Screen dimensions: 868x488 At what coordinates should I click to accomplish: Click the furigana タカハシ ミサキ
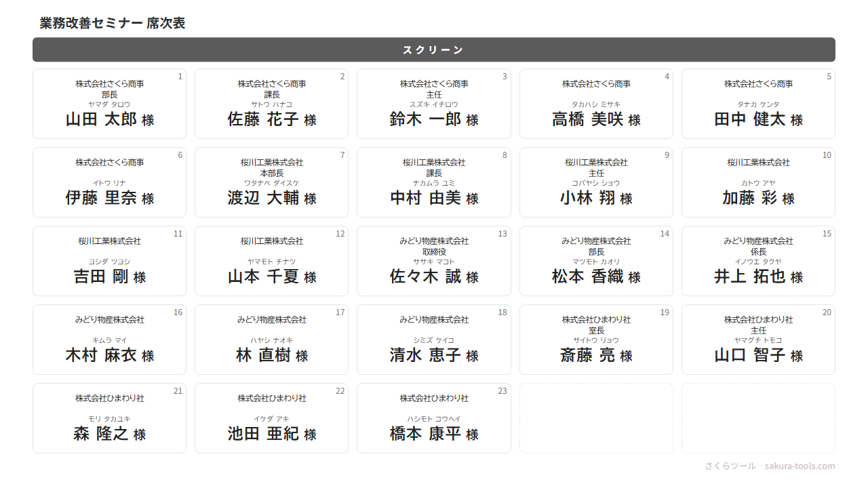tap(596, 104)
